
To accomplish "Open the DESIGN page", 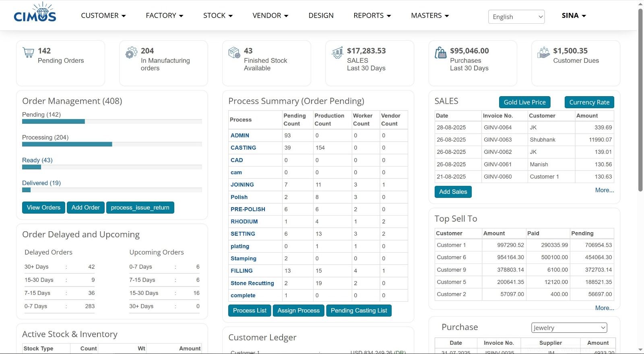I will coord(321,16).
